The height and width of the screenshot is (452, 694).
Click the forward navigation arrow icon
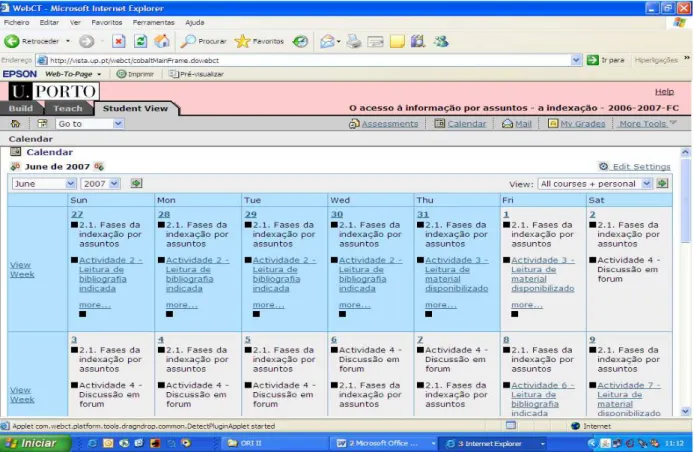pyautogui.click(x=86, y=42)
